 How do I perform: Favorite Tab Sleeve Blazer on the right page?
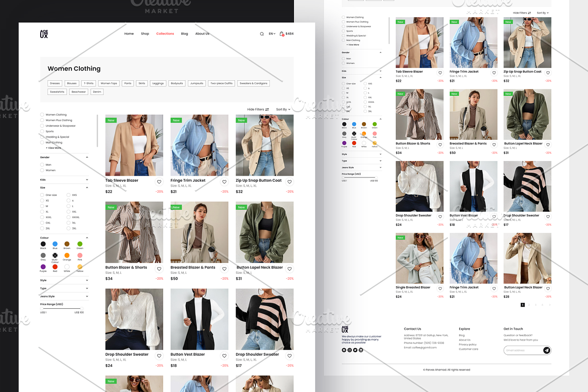point(440,73)
